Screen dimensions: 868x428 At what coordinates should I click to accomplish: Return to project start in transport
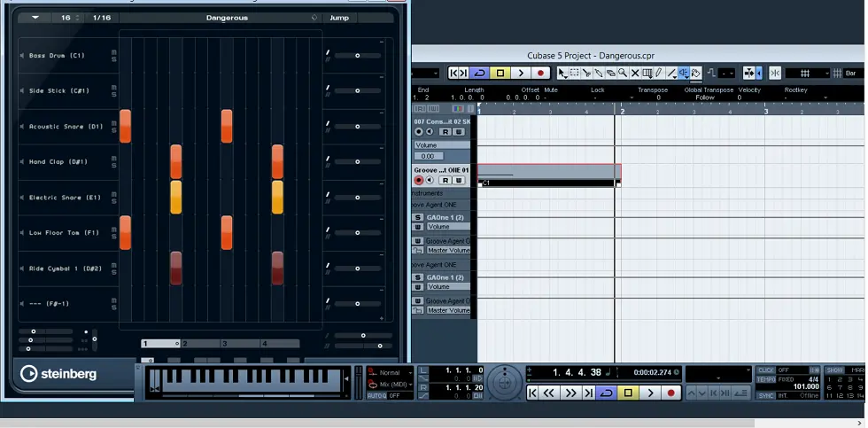point(532,393)
